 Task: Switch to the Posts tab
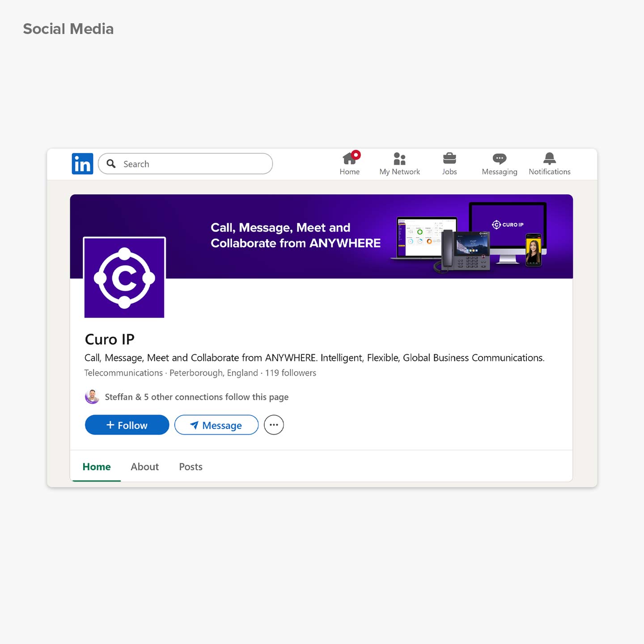(x=191, y=466)
